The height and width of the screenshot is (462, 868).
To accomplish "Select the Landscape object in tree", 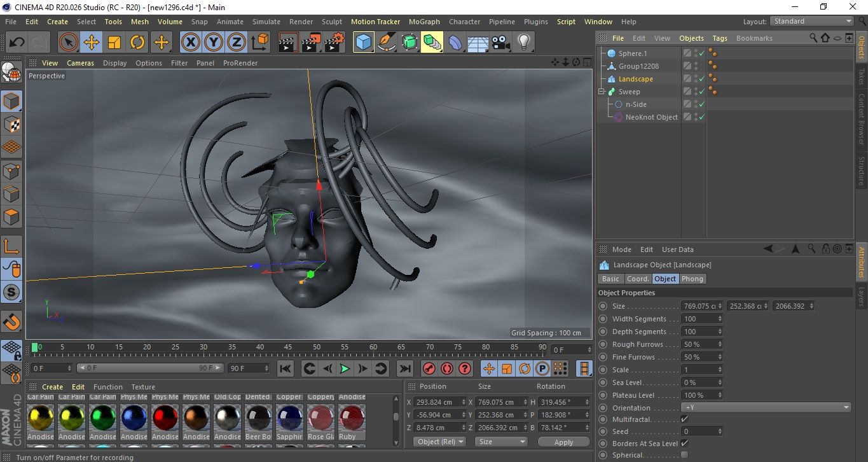I will 636,79.
